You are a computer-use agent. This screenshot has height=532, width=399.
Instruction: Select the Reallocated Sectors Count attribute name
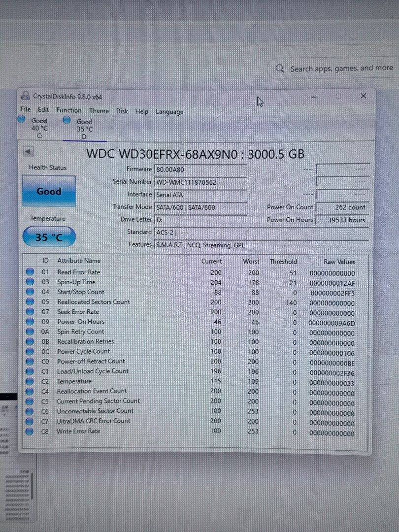click(94, 301)
